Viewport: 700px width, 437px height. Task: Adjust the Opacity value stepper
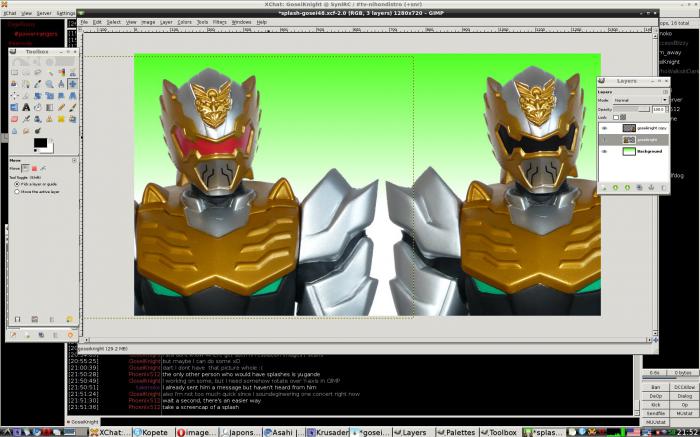(x=667, y=109)
